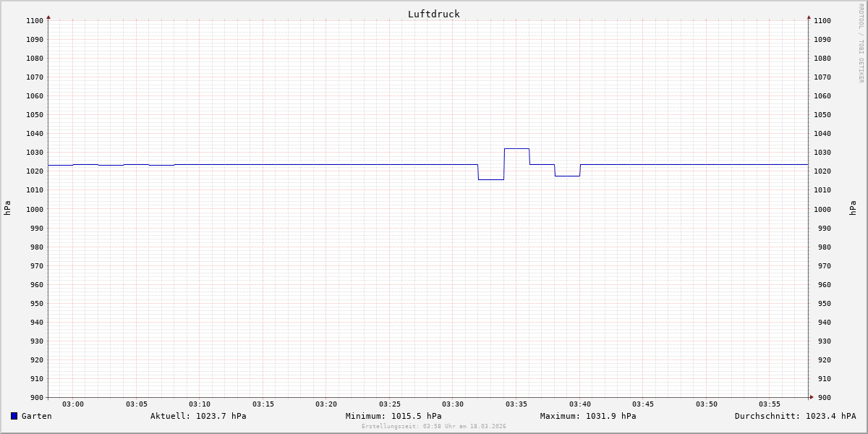
Task: Click the left-side hPa axis unit label
Action: pos(7,208)
